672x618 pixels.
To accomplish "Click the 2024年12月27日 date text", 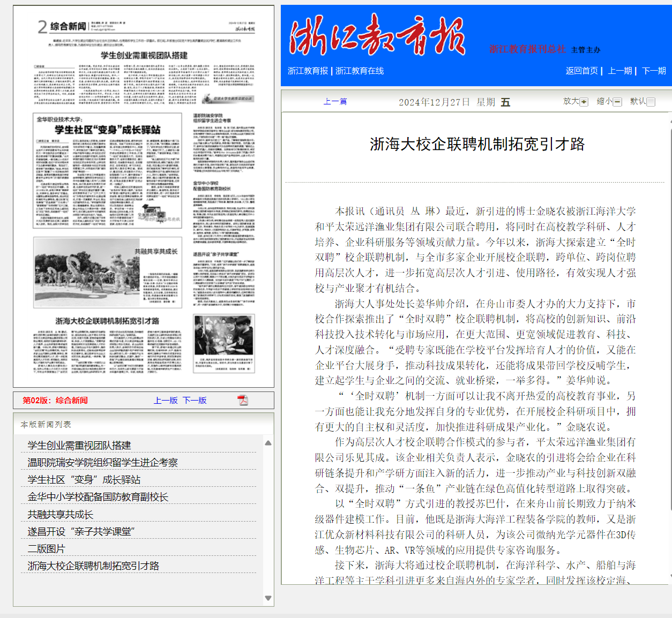I will click(435, 102).
